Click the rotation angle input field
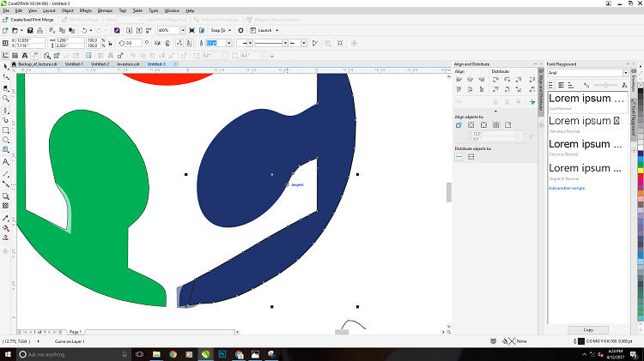Screen dimensions: 644x361 pos(133,43)
